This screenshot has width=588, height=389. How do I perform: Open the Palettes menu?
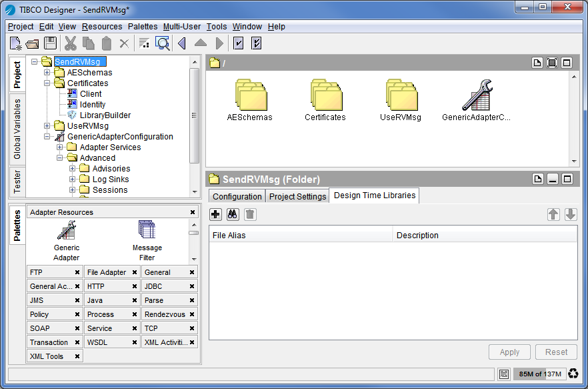pos(142,27)
